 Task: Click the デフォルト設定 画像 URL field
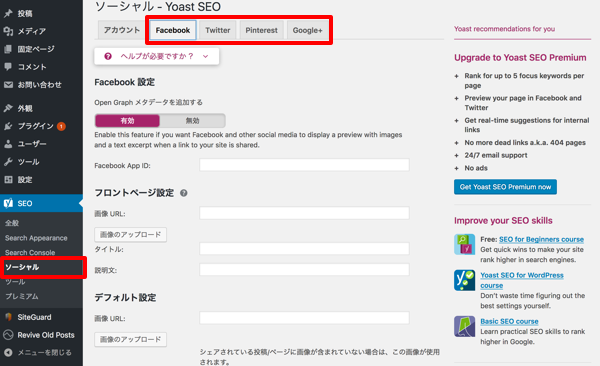[x=304, y=318]
